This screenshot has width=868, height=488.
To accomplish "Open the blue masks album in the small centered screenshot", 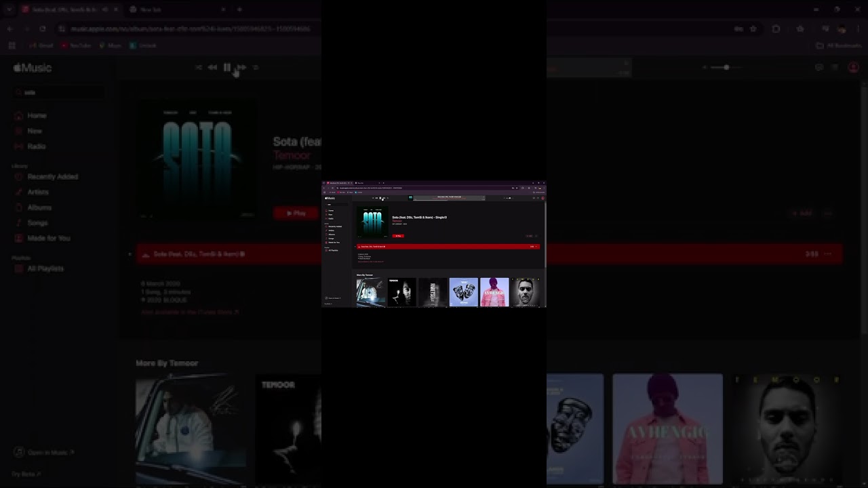I will click(463, 292).
